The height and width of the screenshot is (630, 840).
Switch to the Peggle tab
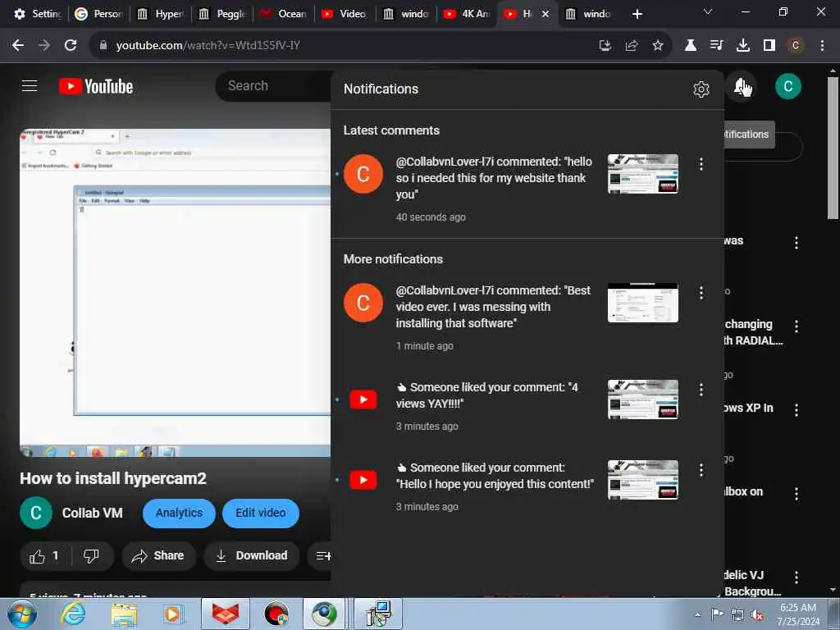[x=221, y=14]
